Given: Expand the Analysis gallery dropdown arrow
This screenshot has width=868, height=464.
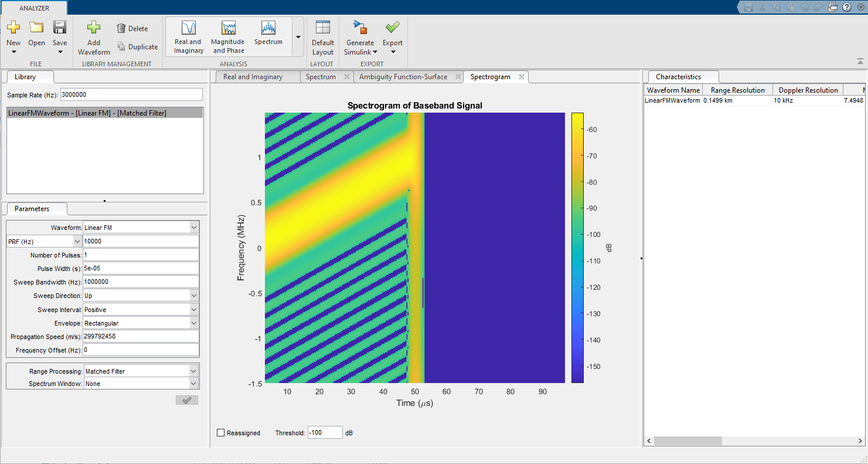Looking at the screenshot, I should (x=298, y=37).
